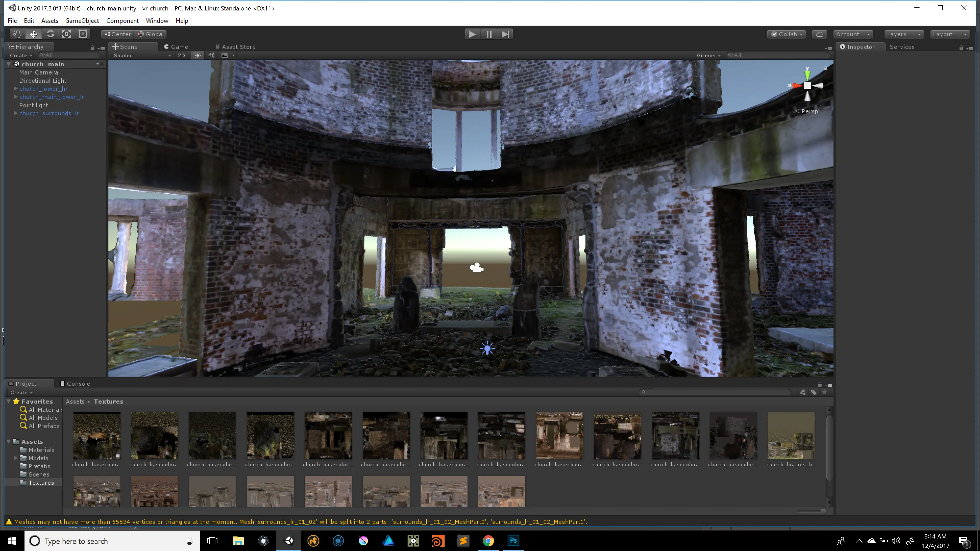Select All Models favorite search
Screen dimensions: 980x551
39,418
